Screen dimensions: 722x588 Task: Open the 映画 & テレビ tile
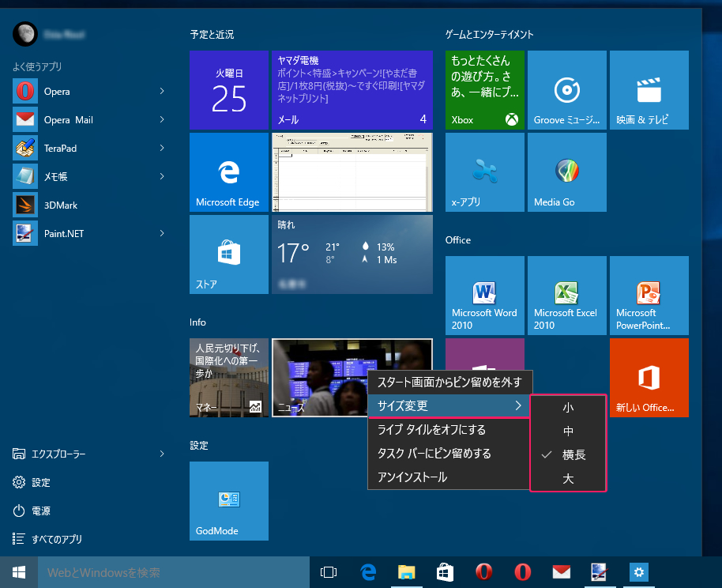pyautogui.click(x=649, y=90)
